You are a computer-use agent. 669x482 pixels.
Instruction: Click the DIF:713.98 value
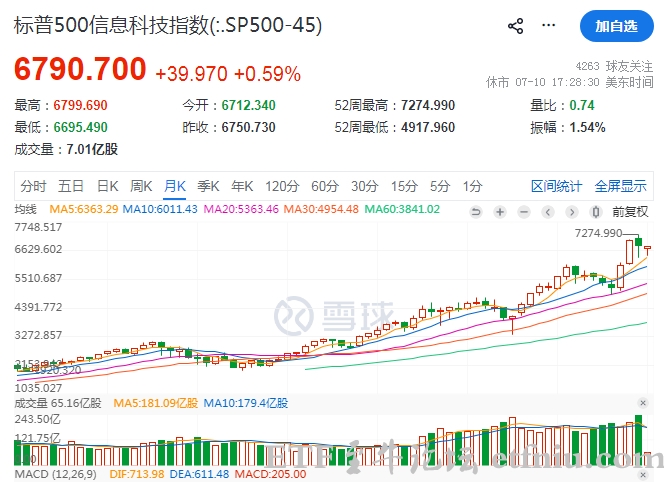point(137,474)
